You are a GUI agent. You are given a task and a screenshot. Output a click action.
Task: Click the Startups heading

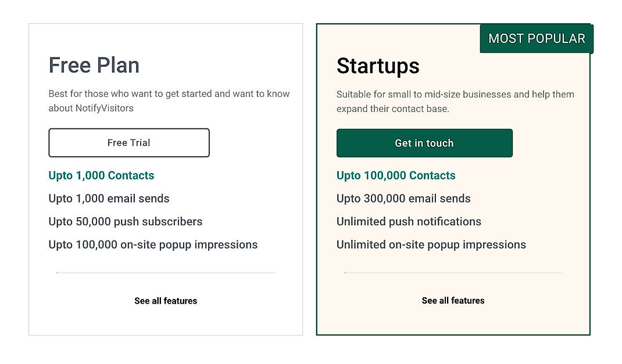[x=377, y=66]
